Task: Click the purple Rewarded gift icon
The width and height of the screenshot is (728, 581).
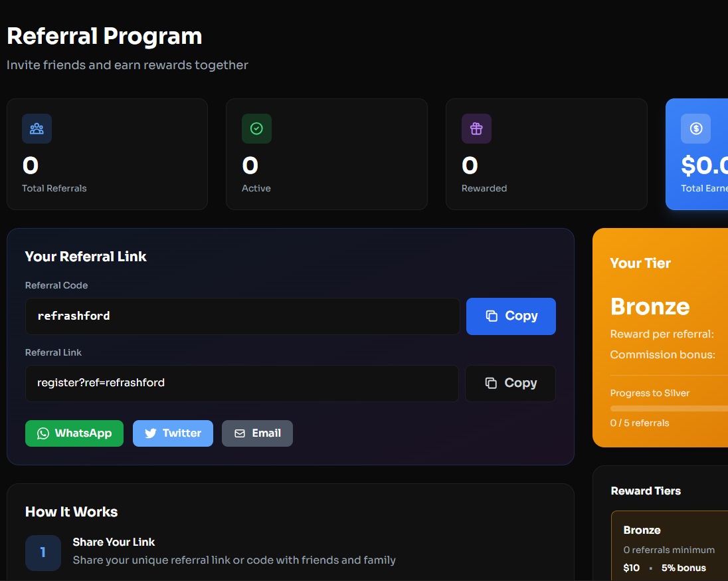Action: coord(476,128)
